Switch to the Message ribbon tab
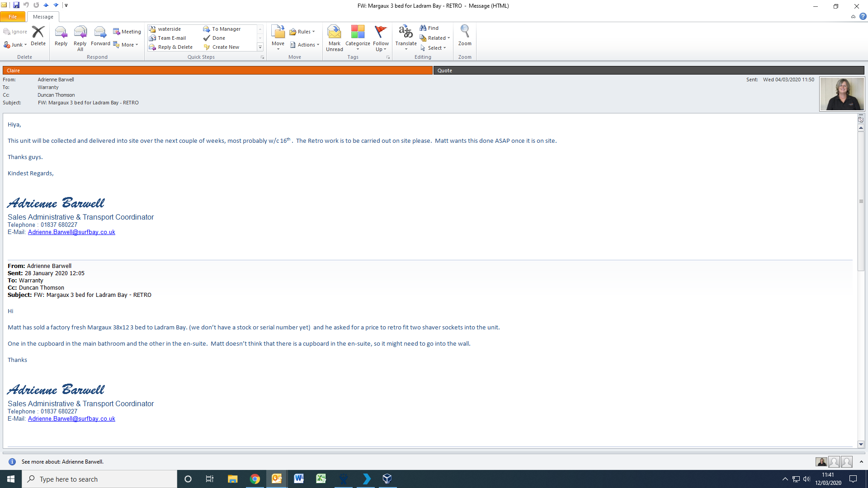 click(43, 17)
